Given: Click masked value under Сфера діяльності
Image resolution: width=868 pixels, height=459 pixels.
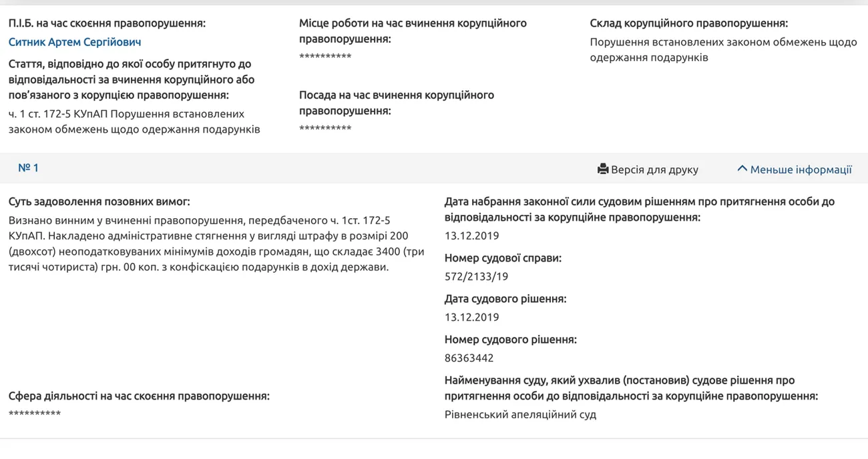Looking at the screenshot, I should 35,414.
